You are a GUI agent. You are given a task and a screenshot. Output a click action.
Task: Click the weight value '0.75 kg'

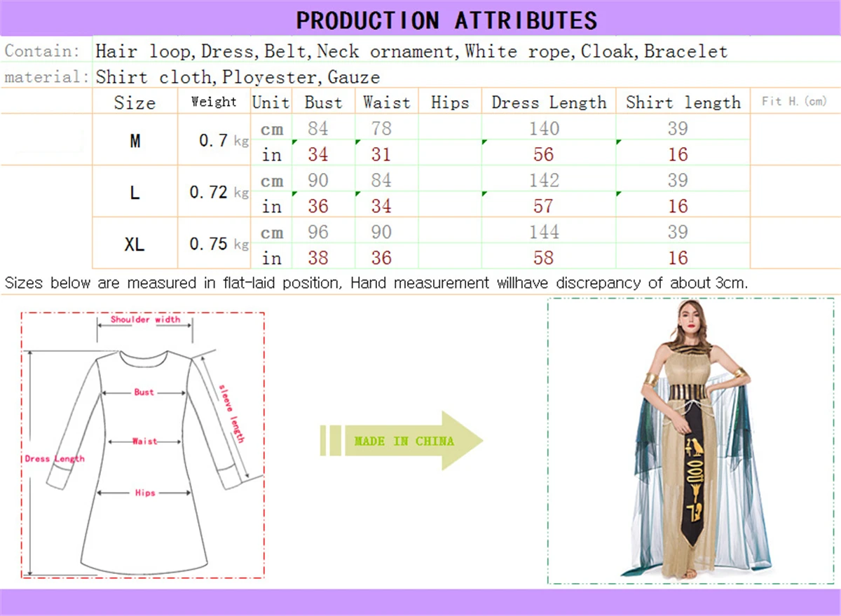point(219,244)
